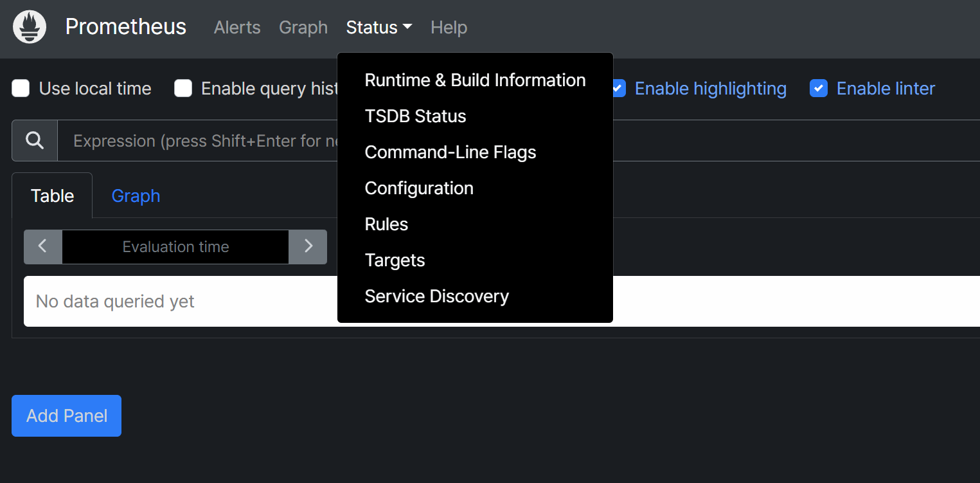Open Command-Line Flags entry
Image resolution: width=980 pixels, height=483 pixels.
(x=475, y=152)
